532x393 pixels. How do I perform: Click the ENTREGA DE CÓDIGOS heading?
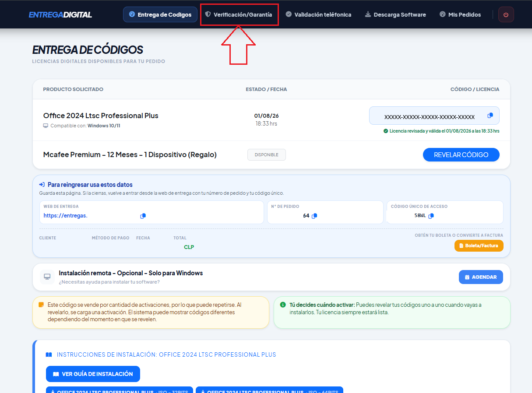tap(88, 50)
